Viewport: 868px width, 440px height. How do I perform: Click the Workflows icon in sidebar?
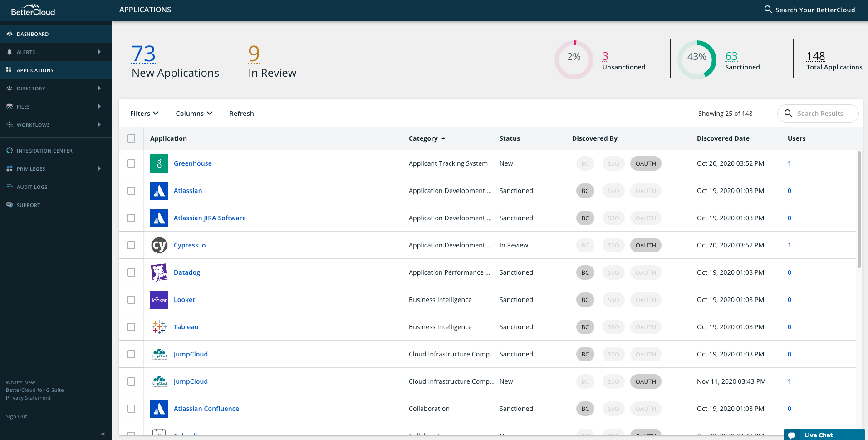[9, 124]
